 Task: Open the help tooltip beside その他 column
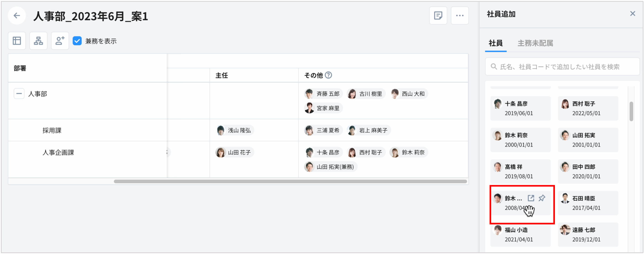(x=328, y=75)
